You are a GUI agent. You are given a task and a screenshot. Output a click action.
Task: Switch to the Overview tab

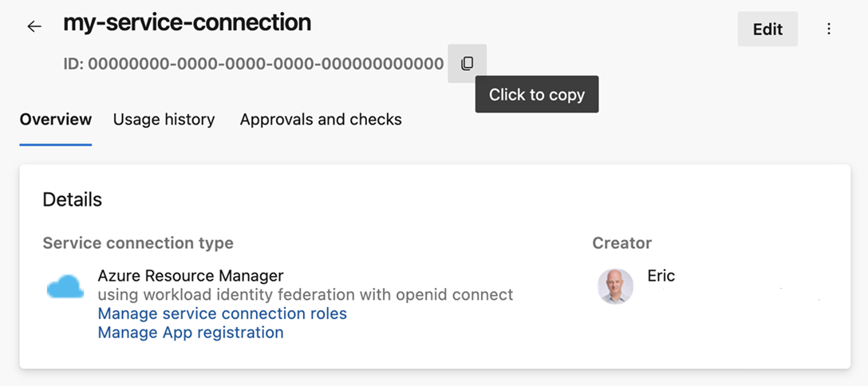[x=56, y=120]
